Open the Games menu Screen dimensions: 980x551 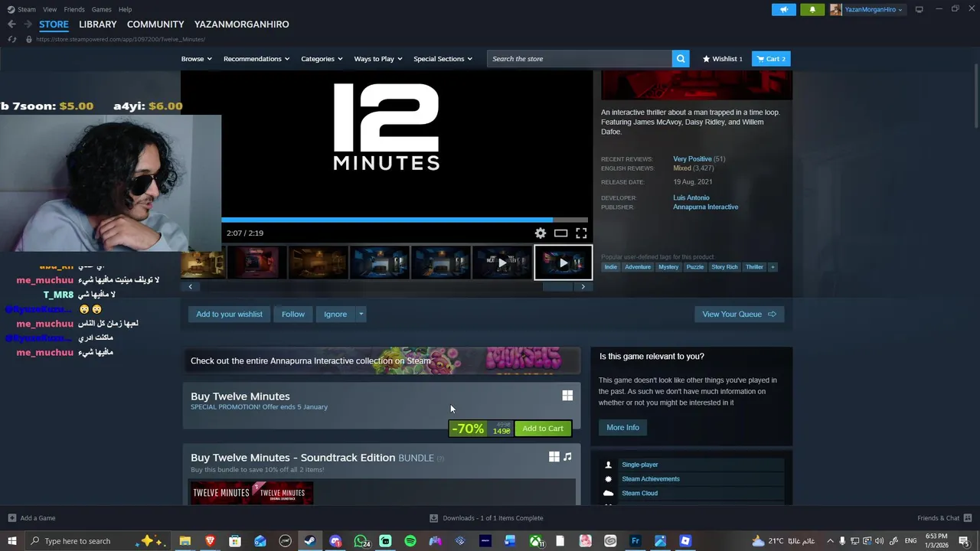click(101, 9)
